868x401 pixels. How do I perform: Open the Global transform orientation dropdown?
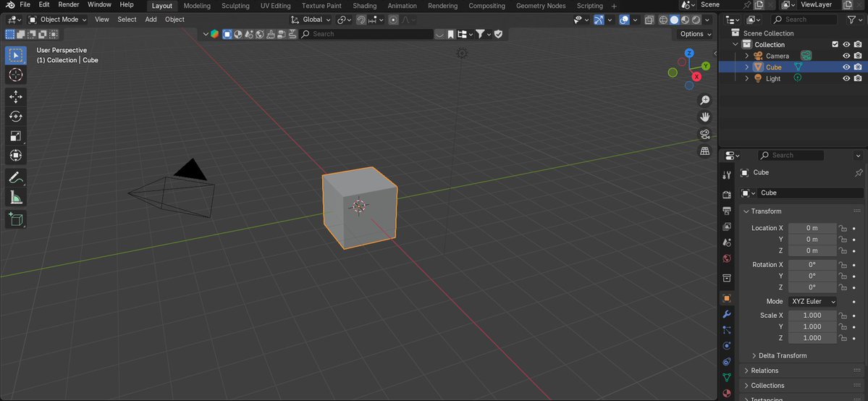[x=311, y=20]
